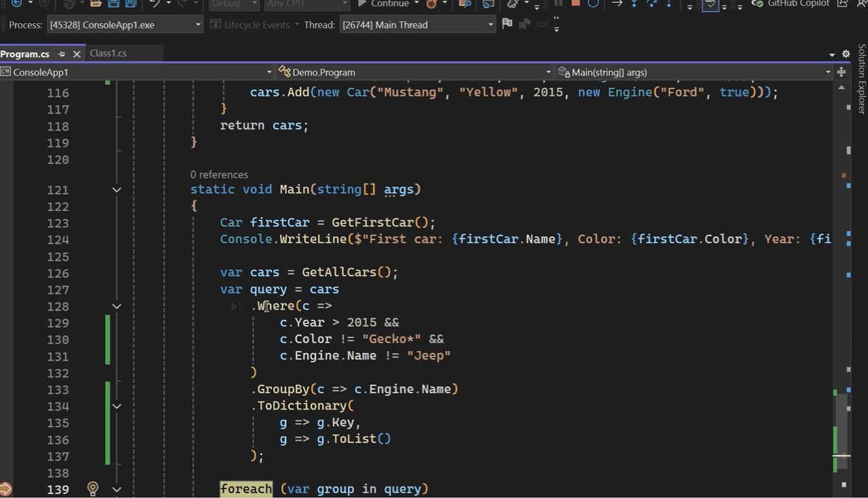Viewport: 868px width, 498px height.
Task: Click the Hot Reload flame icon
Action: 431,4
